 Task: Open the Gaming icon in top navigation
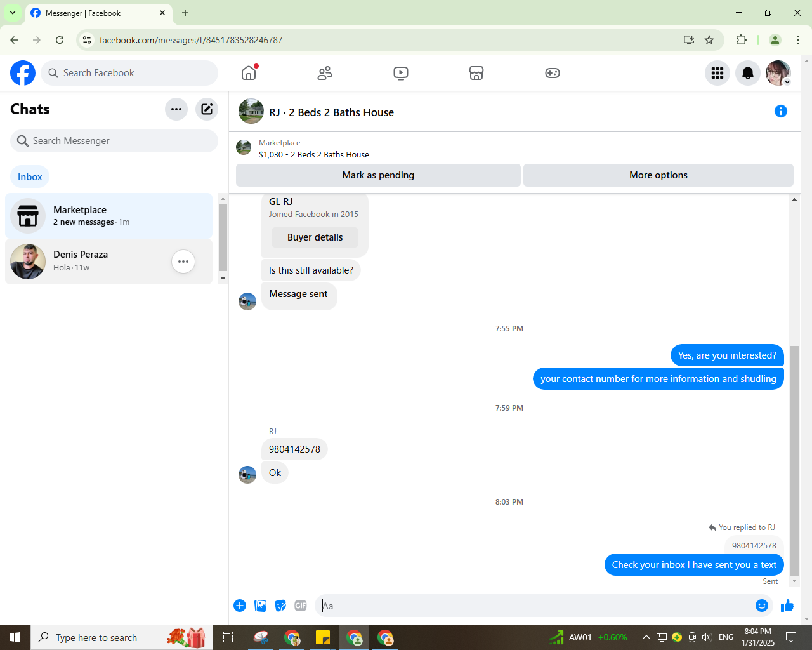[553, 73]
